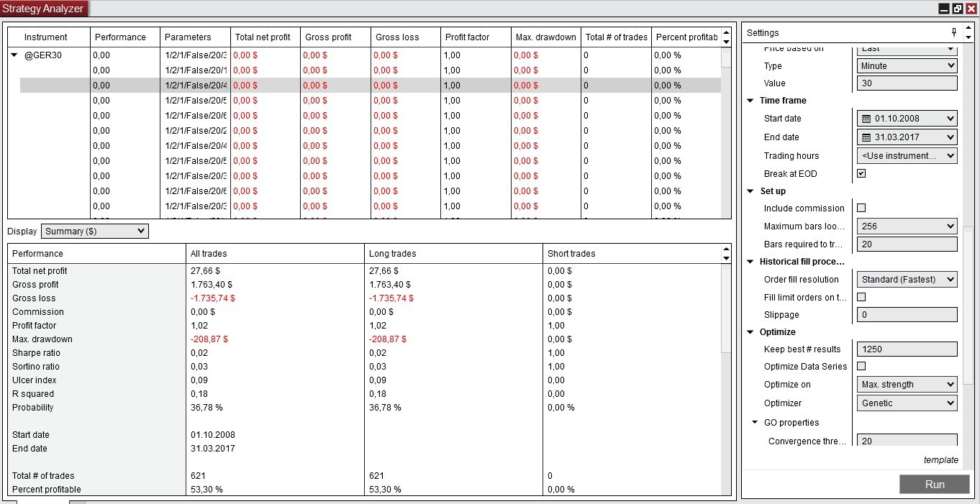Enable Fill limit orders on touch checkbox
980x504 pixels.
(x=861, y=297)
